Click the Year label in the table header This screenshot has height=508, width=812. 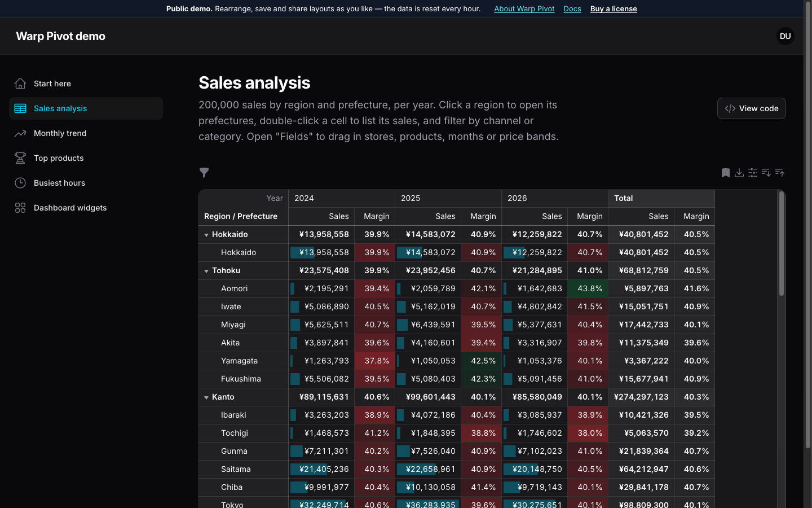tap(275, 198)
